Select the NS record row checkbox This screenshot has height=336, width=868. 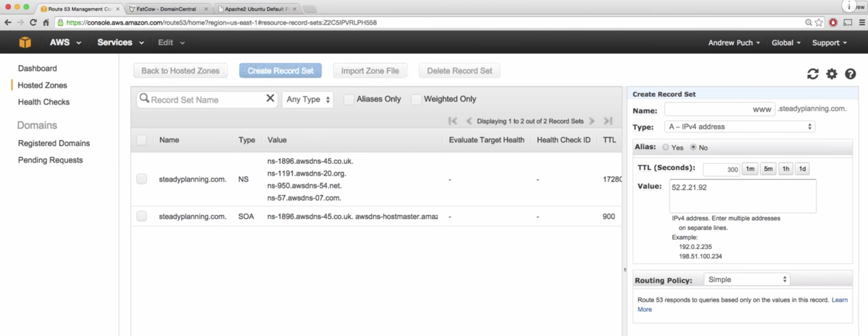[142, 179]
